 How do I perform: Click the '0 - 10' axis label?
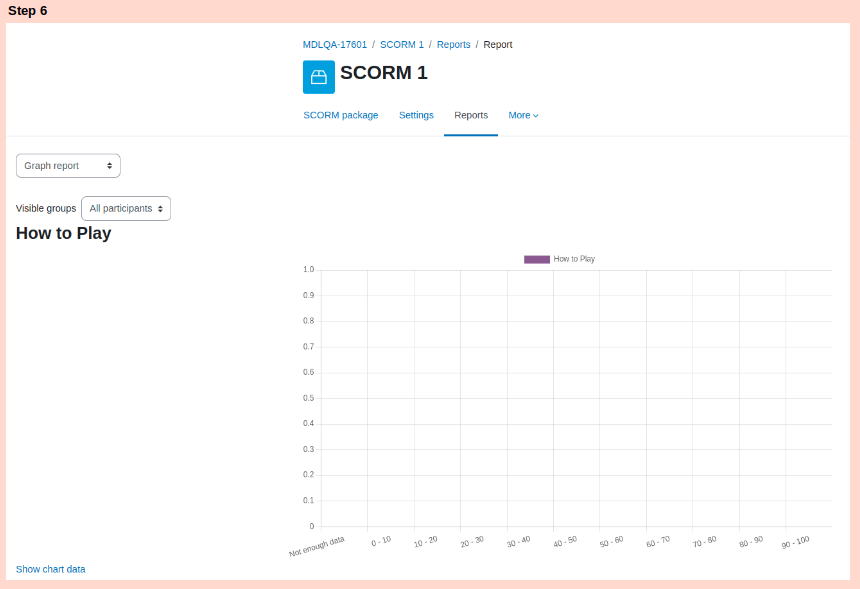click(x=381, y=541)
